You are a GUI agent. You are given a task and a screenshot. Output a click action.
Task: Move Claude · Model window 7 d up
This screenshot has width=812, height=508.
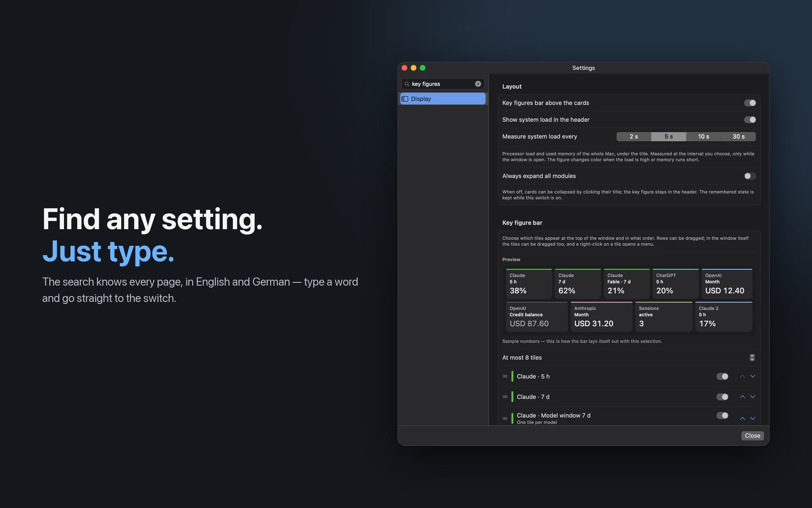(x=742, y=419)
